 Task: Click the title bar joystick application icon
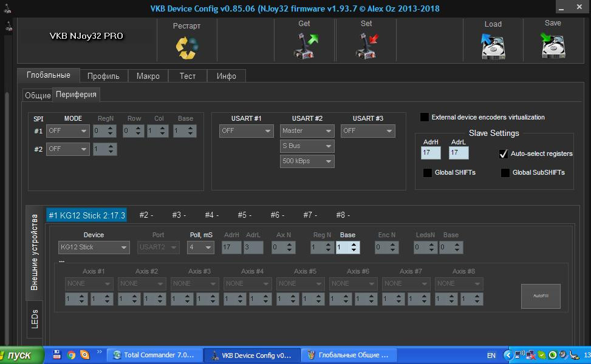(x=7, y=9)
